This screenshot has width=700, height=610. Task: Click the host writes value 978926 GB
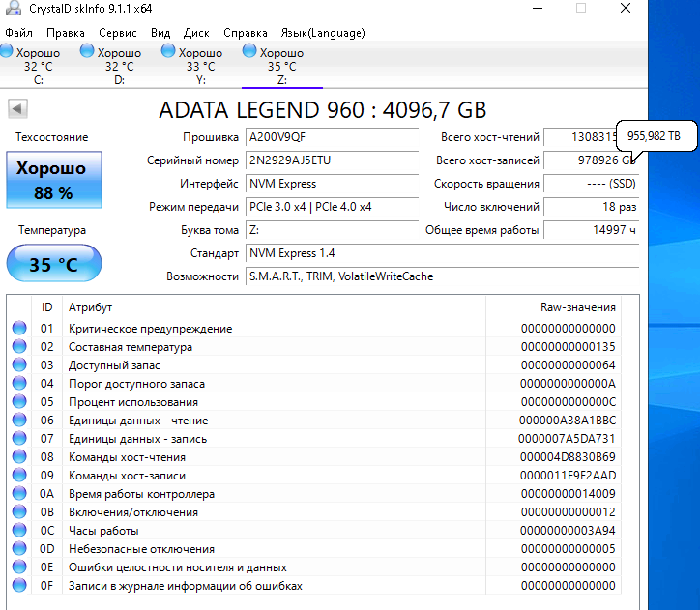[x=592, y=160]
